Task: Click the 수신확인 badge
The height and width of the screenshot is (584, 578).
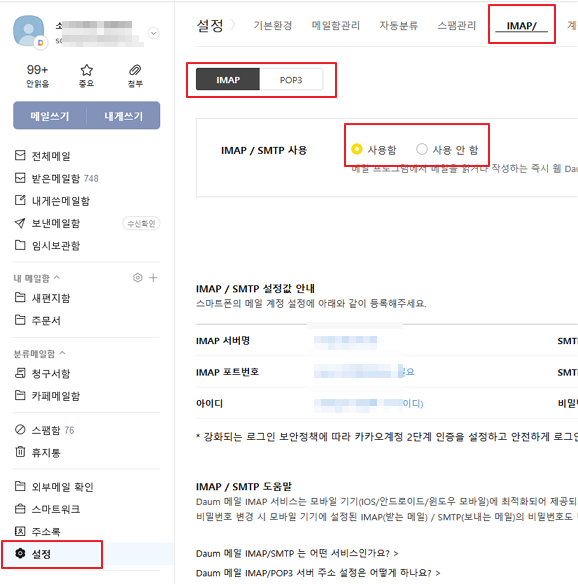Action: (x=141, y=223)
